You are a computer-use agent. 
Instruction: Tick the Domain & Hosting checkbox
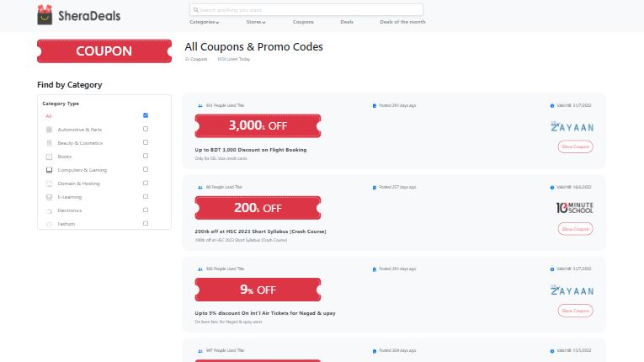(146, 183)
